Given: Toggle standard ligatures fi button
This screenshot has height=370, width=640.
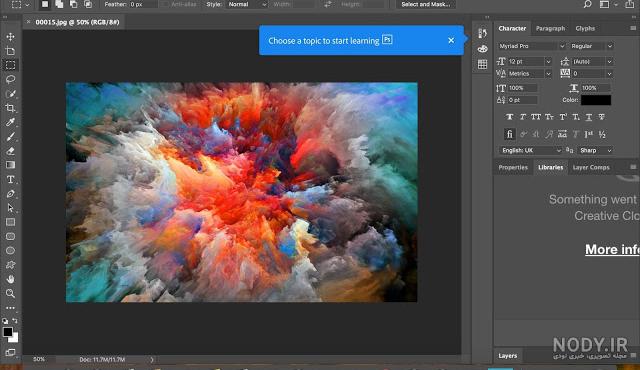Looking at the screenshot, I should click(x=509, y=134).
